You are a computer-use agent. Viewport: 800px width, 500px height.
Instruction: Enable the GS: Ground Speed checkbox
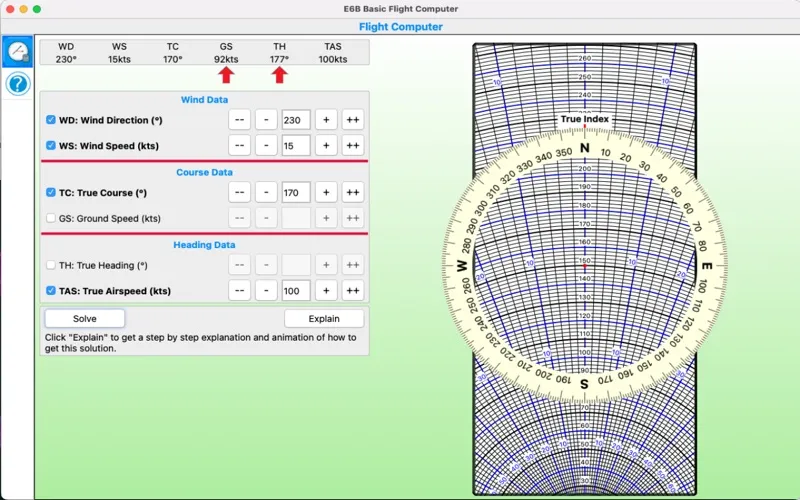[x=51, y=218]
